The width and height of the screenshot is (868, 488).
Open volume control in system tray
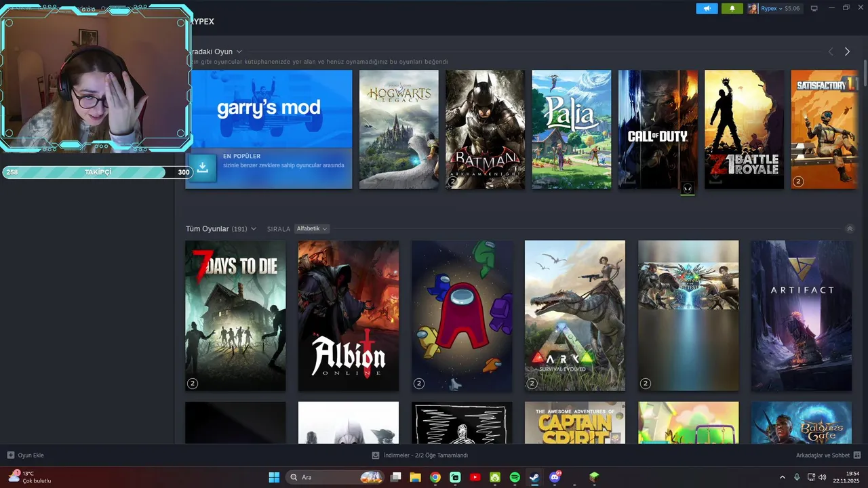(x=823, y=477)
